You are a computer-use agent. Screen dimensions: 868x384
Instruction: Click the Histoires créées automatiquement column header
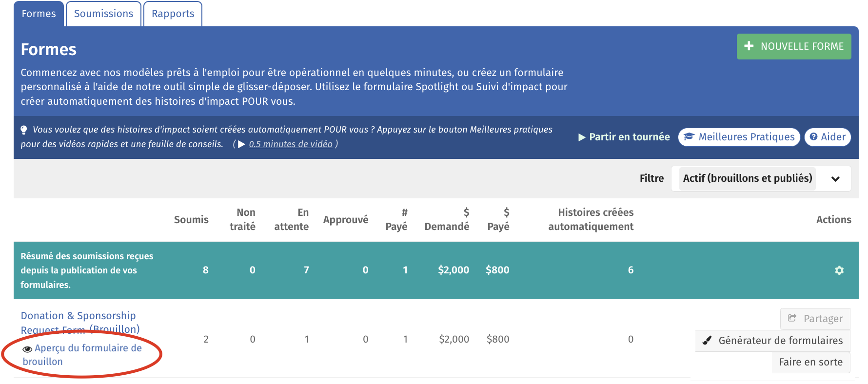click(x=591, y=219)
